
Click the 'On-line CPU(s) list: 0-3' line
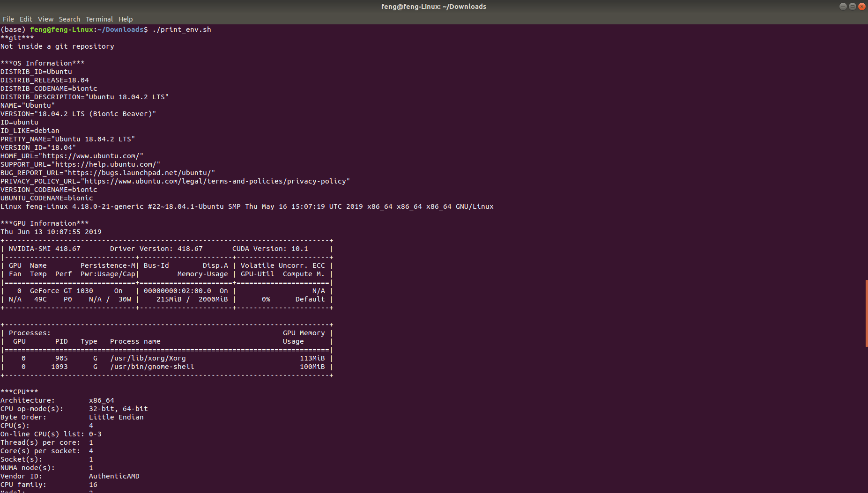coord(51,434)
